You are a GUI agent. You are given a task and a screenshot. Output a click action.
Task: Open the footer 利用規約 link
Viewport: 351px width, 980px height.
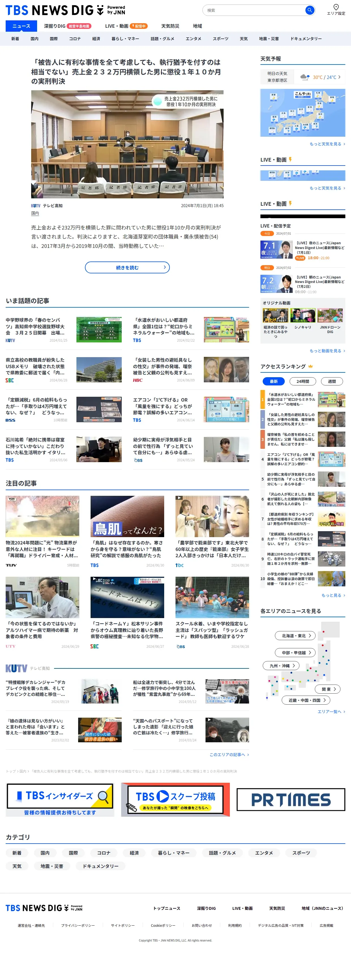235,925
